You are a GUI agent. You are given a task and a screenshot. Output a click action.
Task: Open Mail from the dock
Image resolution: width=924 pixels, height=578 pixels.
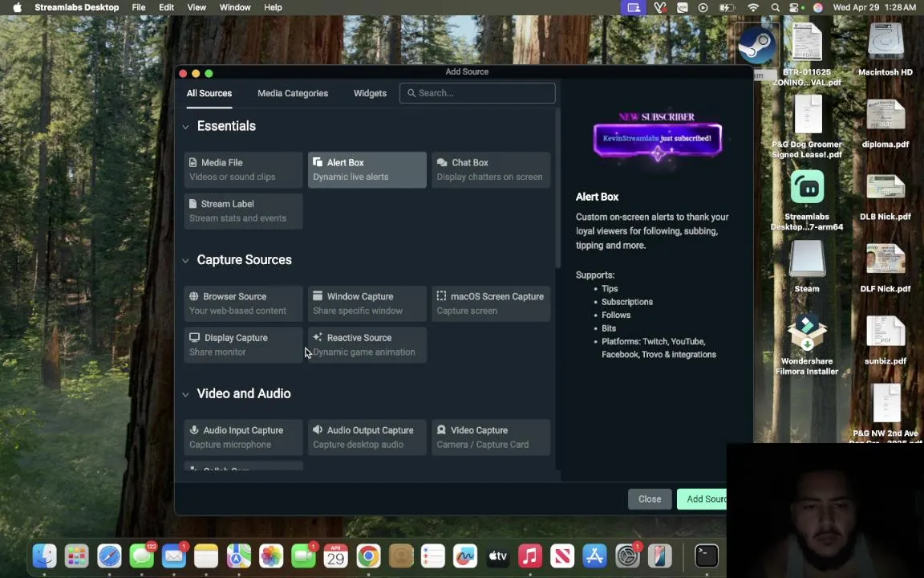coord(174,556)
